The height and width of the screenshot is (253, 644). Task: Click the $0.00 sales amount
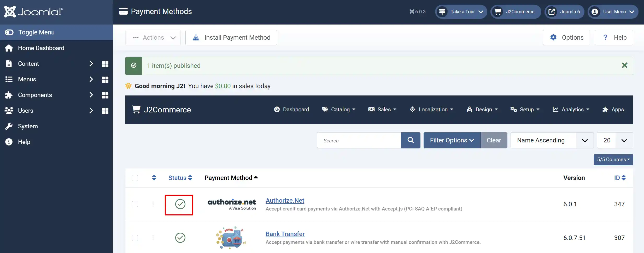223,86
